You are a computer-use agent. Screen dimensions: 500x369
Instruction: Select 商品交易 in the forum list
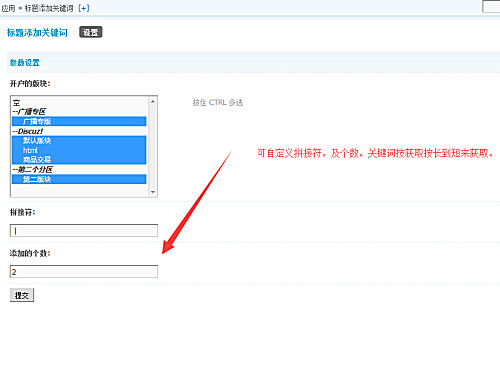[79, 159]
